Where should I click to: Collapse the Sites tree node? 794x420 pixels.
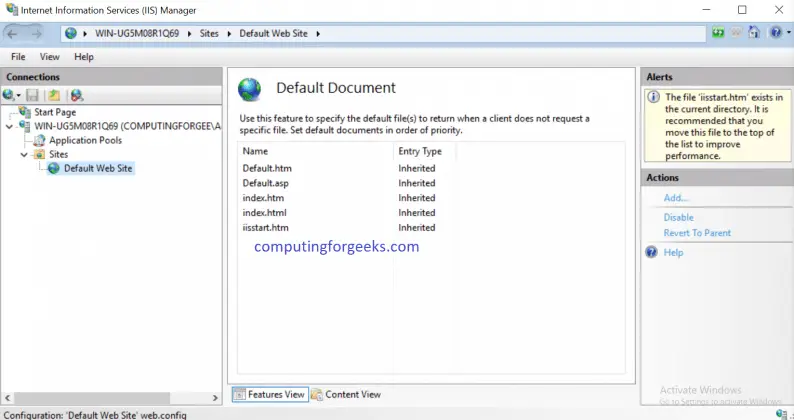click(x=24, y=155)
